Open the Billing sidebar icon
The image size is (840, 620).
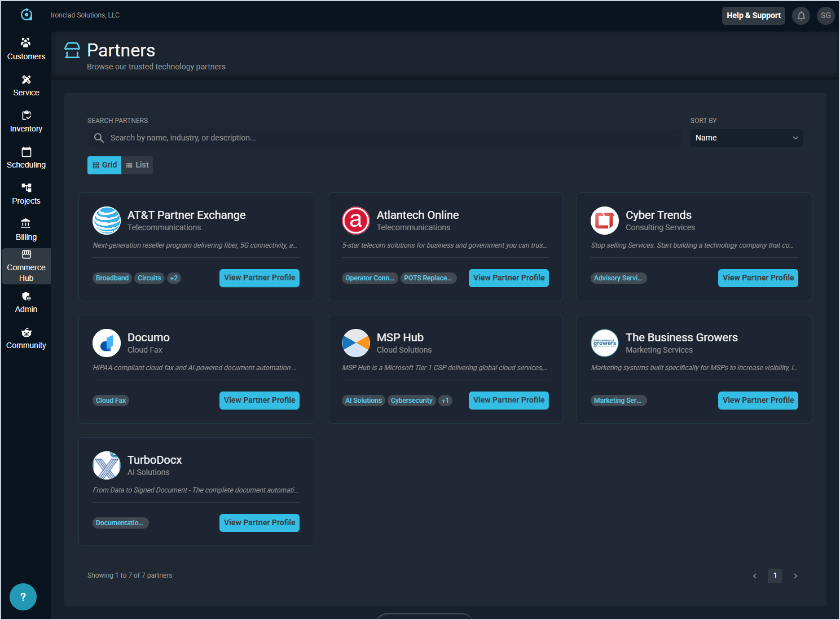click(26, 224)
